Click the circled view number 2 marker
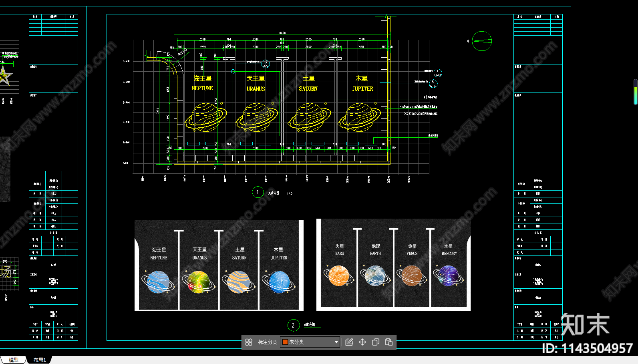The width and height of the screenshot is (638, 364). (x=293, y=325)
